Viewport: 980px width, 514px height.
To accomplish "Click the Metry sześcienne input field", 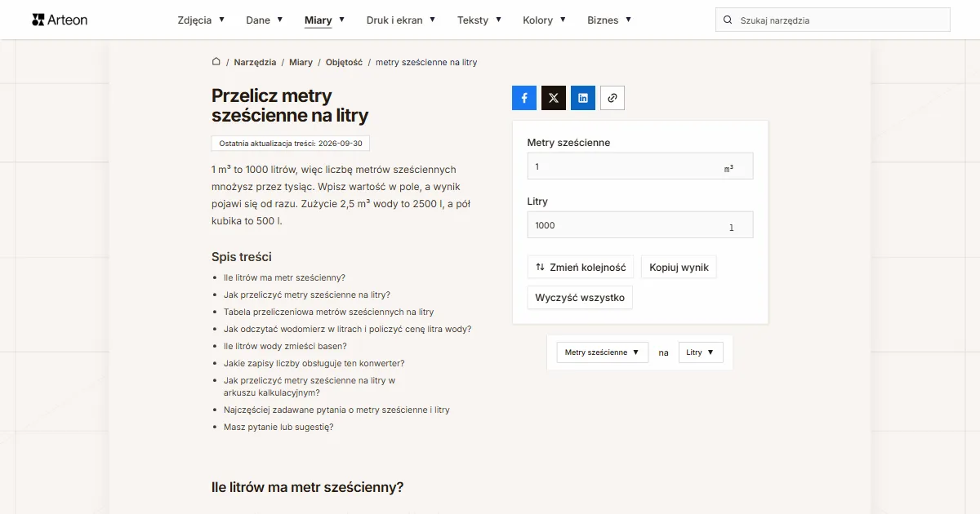I will (x=640, y=166).
